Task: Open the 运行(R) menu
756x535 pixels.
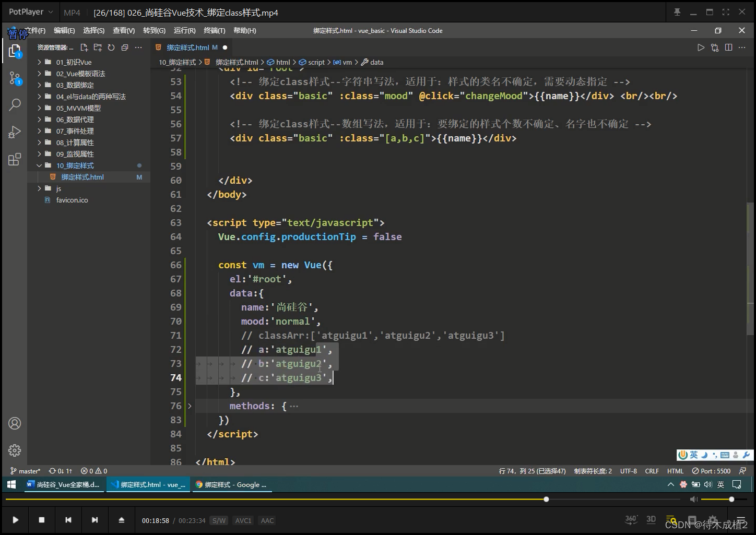Action: [184, 31]
